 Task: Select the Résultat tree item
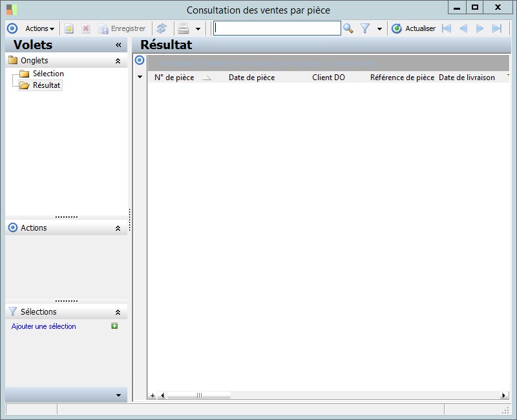(47, 85)
